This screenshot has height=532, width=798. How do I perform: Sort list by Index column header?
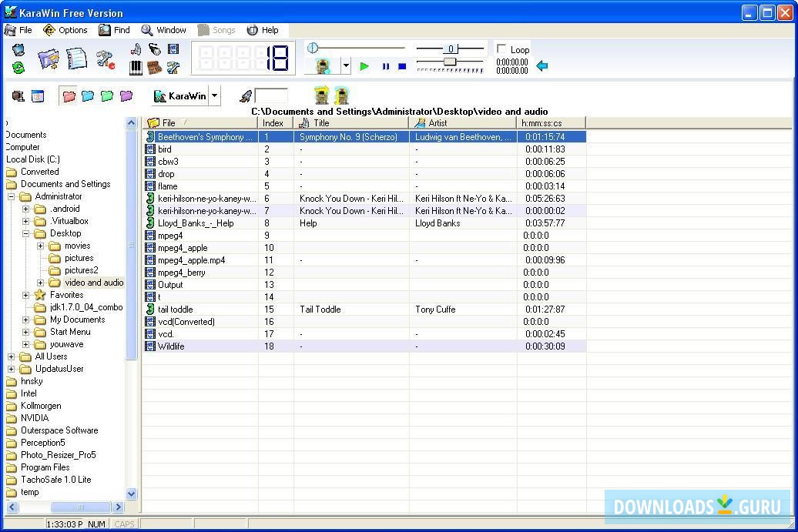(276, 123)
